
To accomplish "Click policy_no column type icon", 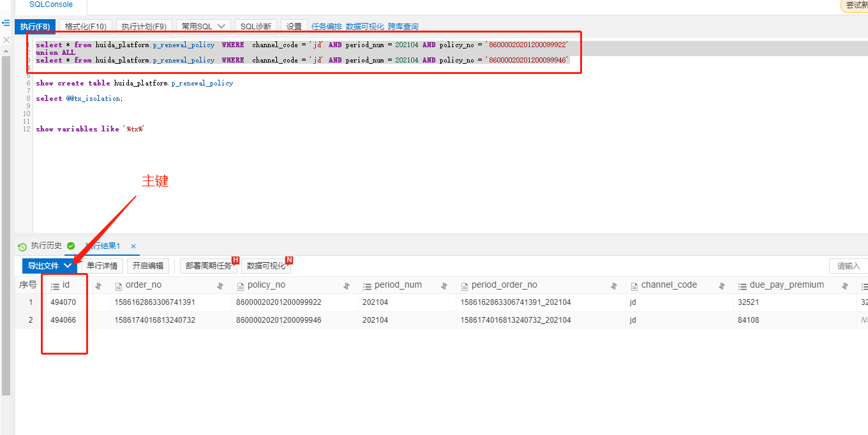I will (x=241, y=286).
